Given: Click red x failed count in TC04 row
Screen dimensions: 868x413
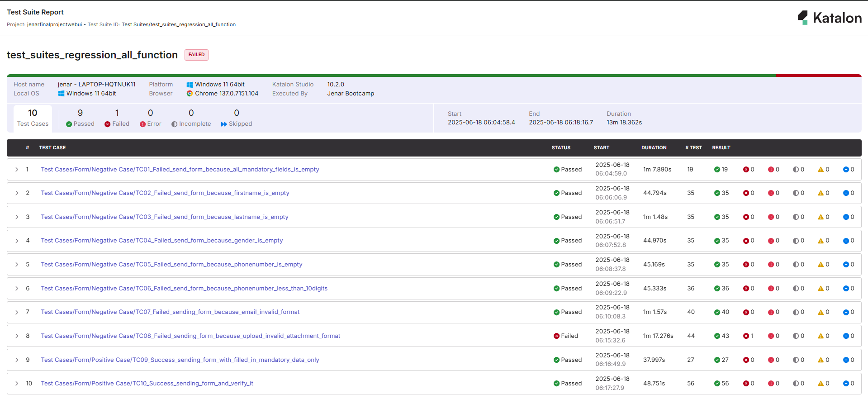Looking at the screenshot, I should [749, 241].
